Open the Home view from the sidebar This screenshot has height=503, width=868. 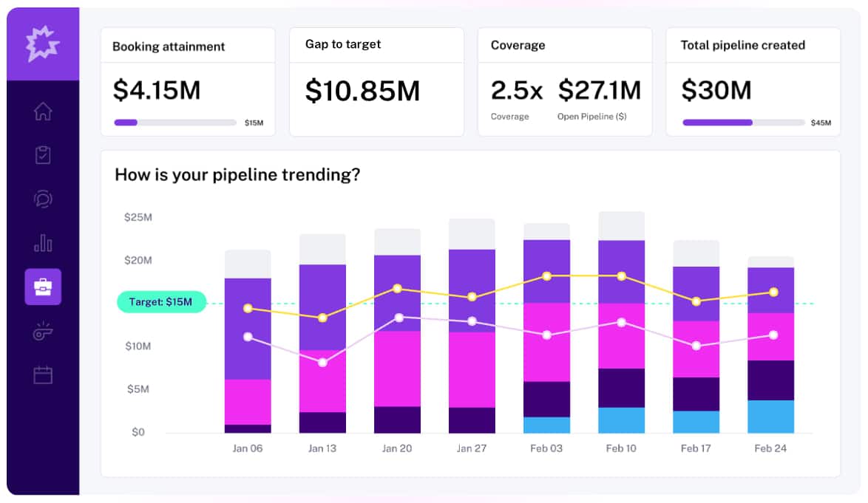point(44,112)
